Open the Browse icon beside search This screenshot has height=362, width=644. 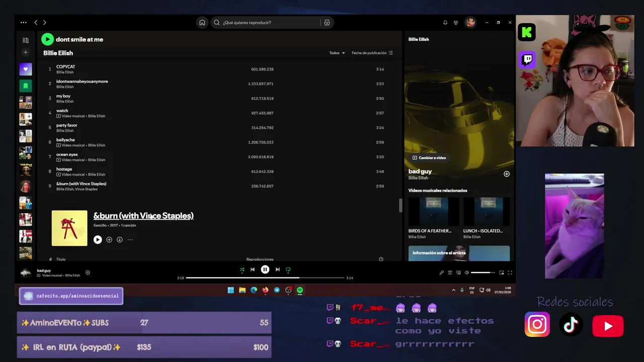(x=327, y=23)
